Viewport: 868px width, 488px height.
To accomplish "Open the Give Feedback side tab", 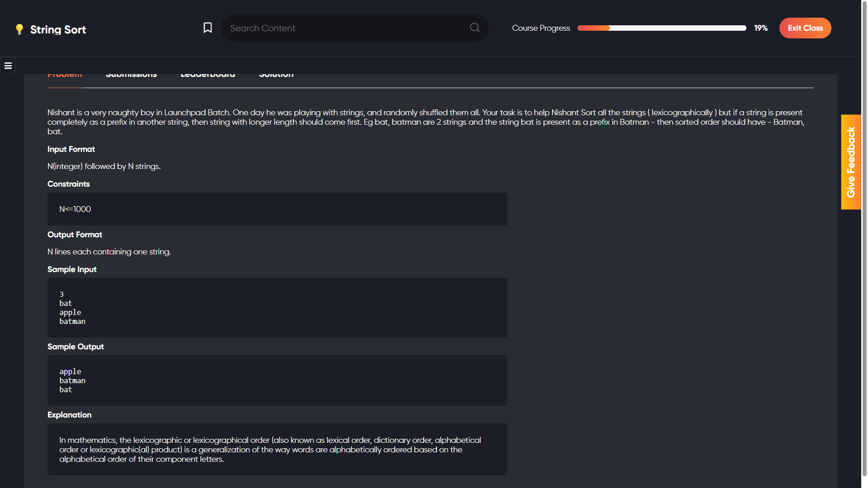I will pyautogui.click(x=851, y=162).
